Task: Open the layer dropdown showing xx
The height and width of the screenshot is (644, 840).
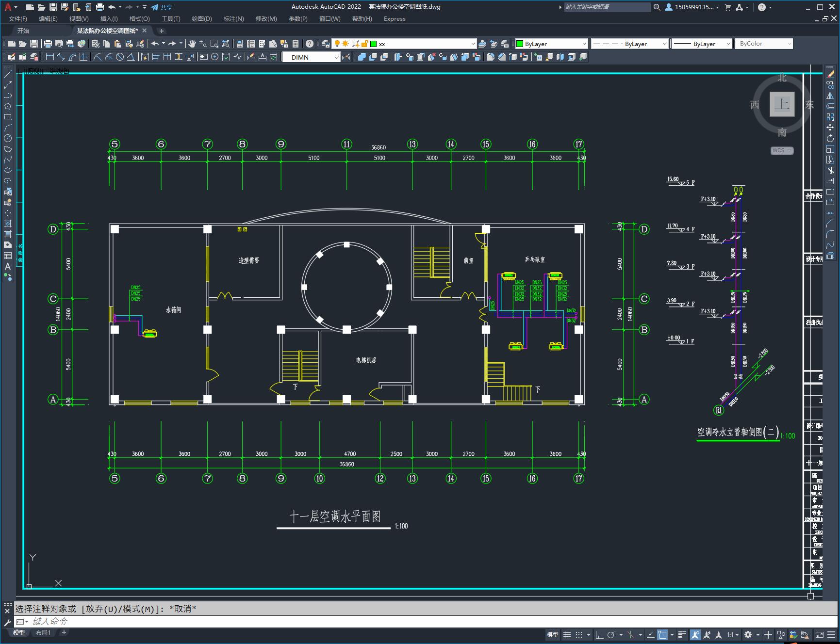Action: click(x=404, y=44)
